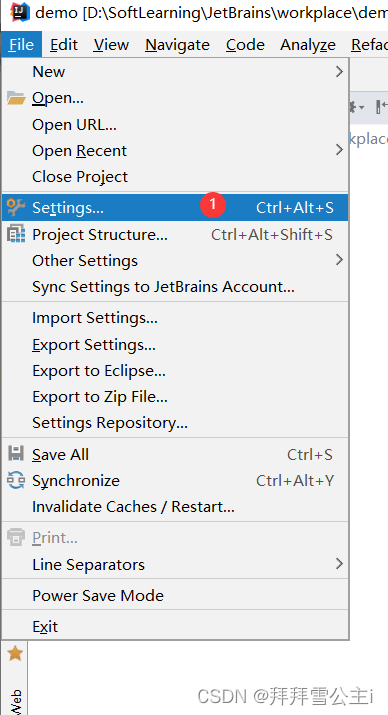Click the Project Structure icon
The width and height of the screenshot is (388, 715).
[16, 234]
